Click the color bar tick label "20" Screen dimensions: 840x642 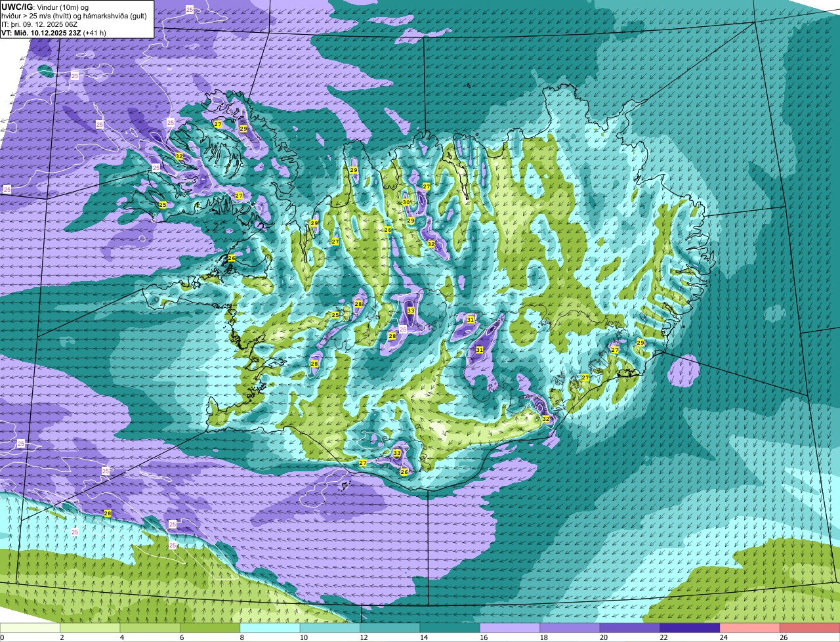click(602, 637)
